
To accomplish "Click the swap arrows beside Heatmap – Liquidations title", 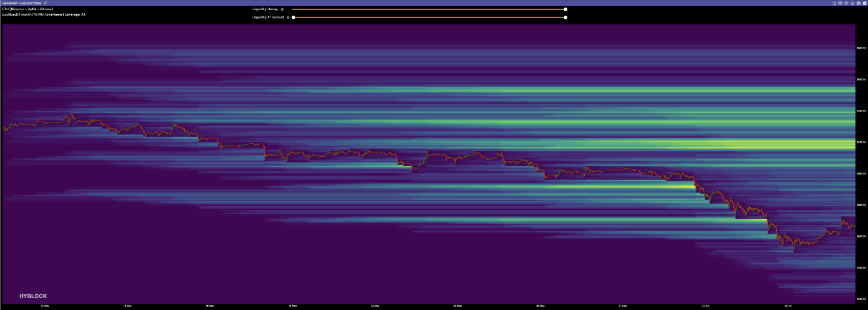I will pos(46,3).
